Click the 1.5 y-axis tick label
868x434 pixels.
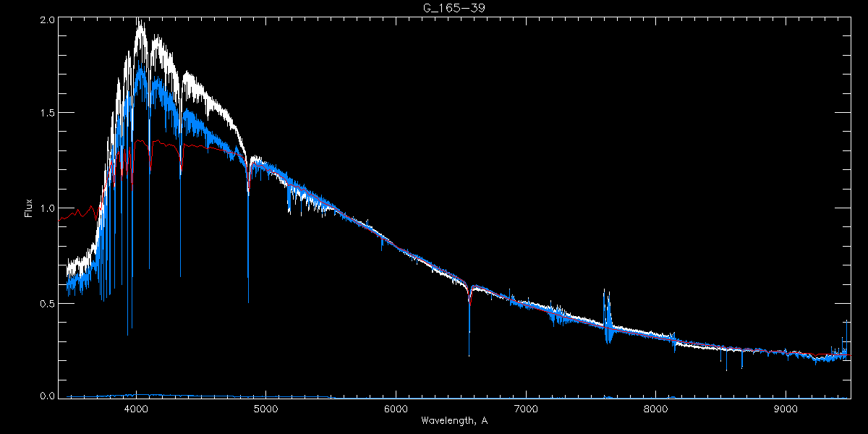pyautogui.click(x=46, y=113)
